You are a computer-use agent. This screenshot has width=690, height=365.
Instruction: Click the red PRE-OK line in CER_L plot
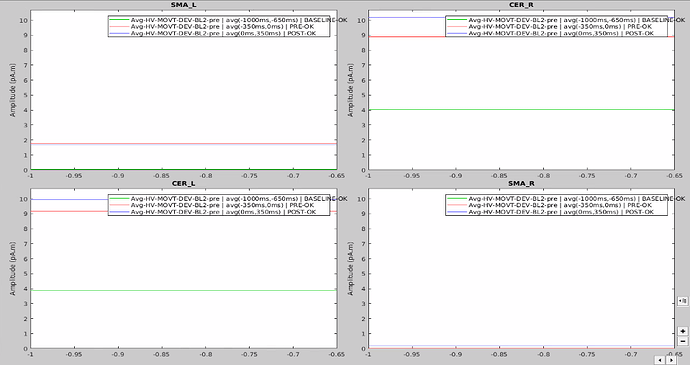[x=184, y=211]
